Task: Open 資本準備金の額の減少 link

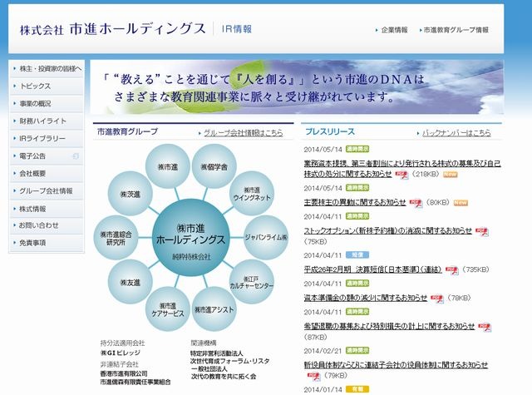Action: click(x=366, y=298)
